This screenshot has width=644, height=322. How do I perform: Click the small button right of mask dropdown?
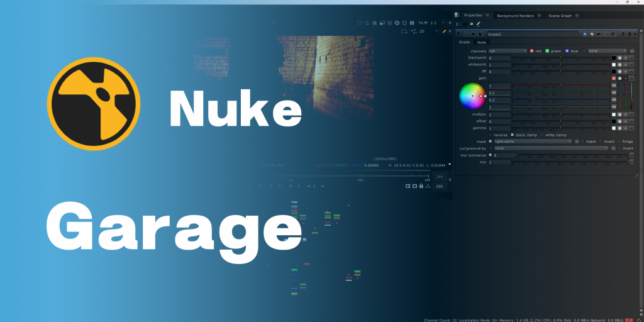(x=577, y=142)
